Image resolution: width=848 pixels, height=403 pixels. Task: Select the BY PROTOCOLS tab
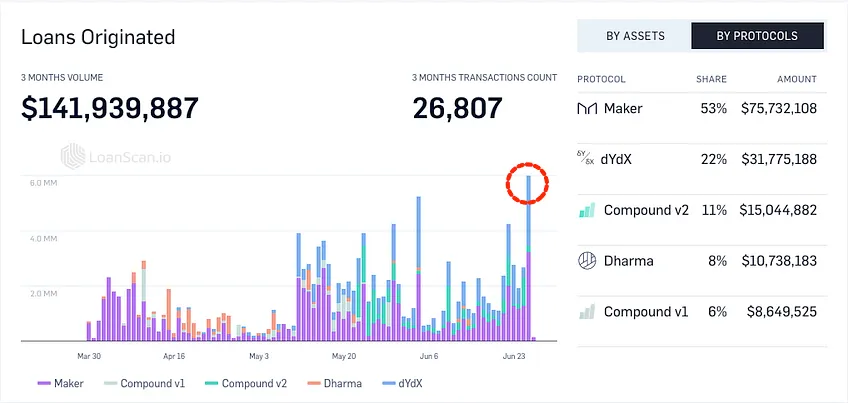757,36
